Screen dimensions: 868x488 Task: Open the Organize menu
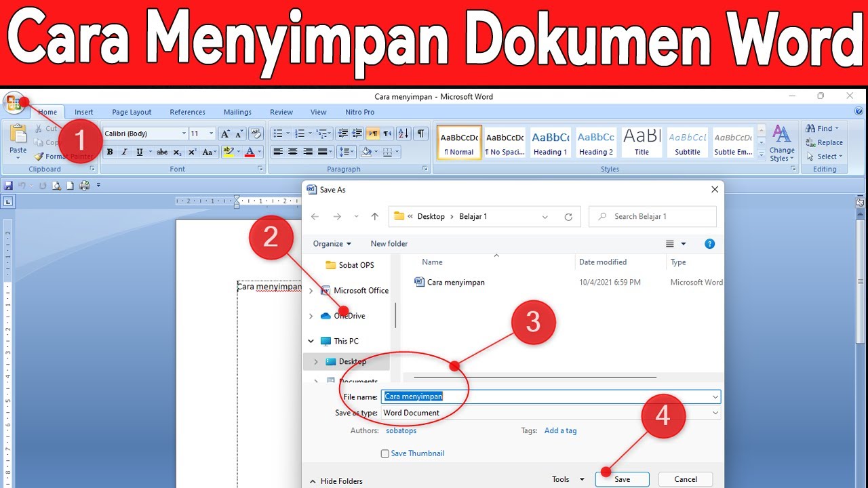pos(332,243)
